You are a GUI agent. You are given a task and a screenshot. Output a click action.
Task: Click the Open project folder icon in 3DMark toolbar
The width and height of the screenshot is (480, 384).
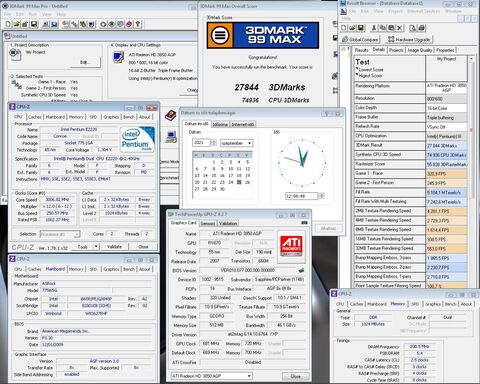tap(16, 24)
